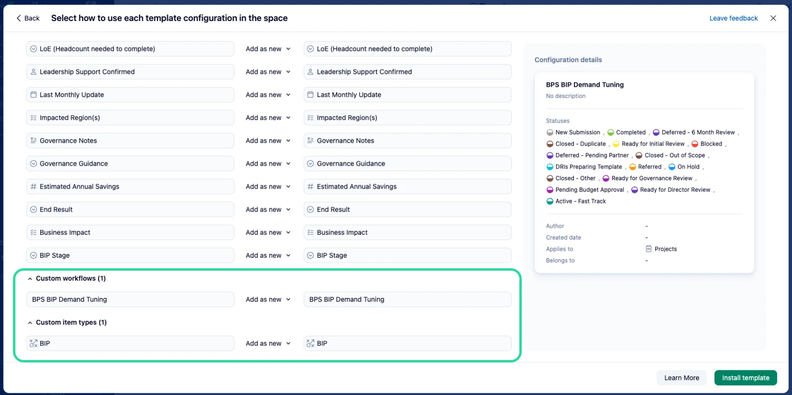Click the Active - Fast Track status swatch
This screenshot has height=395, width=792.
click(x=550, y=201)
